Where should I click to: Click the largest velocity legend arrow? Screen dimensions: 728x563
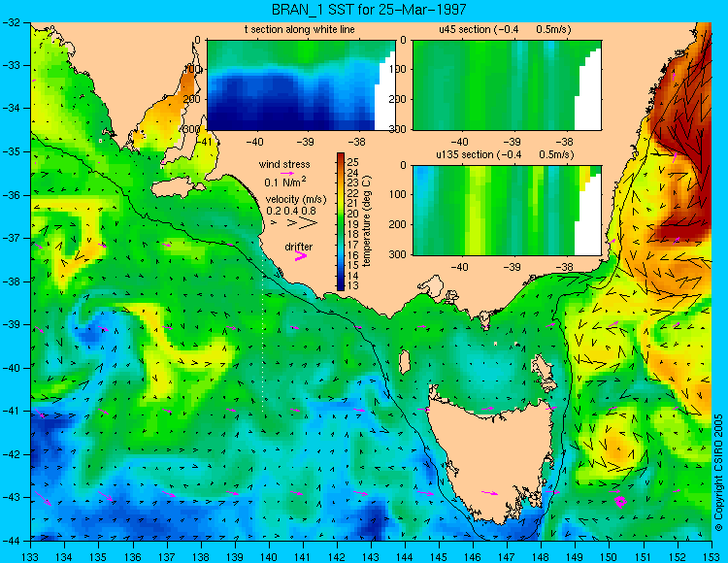click(309, 223)
